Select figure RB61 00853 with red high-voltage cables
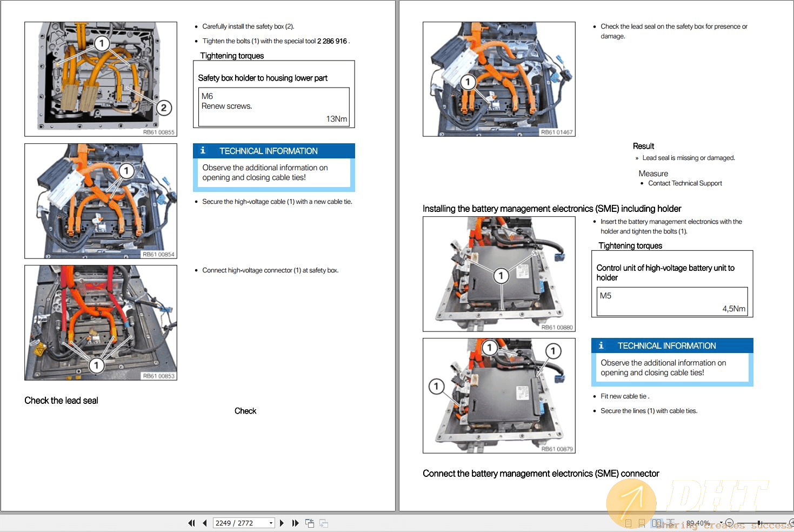The width and height of the screenshot is (794, 532). [x=100, y=322]
